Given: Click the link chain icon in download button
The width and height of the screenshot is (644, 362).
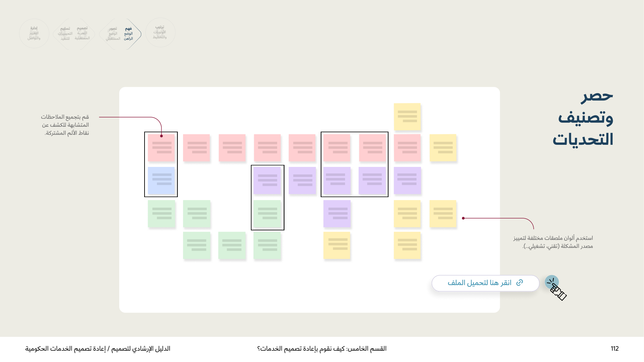Looking at the screenshot, I should point(520,283).
